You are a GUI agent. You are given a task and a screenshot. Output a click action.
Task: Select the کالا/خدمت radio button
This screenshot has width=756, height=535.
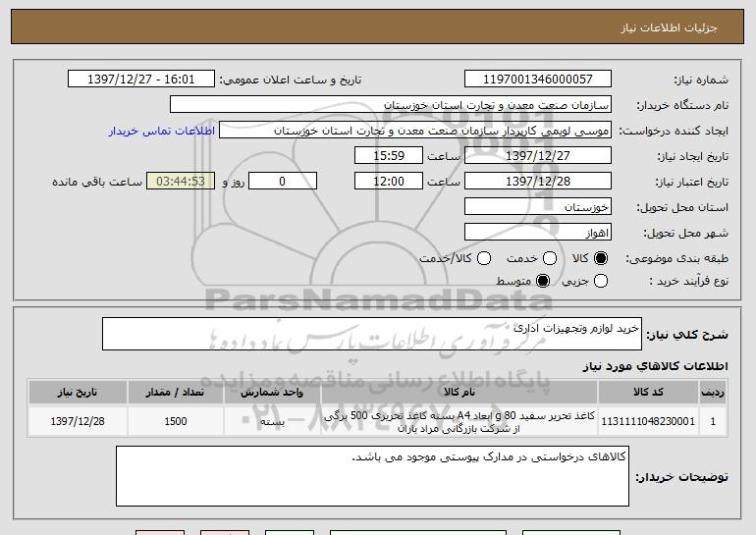484,258
